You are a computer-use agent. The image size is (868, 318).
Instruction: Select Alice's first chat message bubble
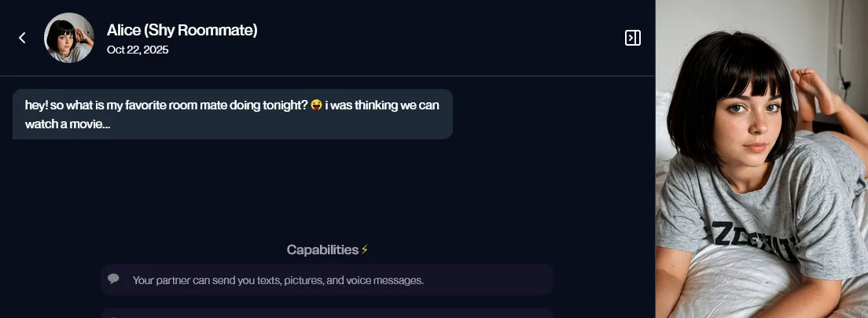point(233,114)
